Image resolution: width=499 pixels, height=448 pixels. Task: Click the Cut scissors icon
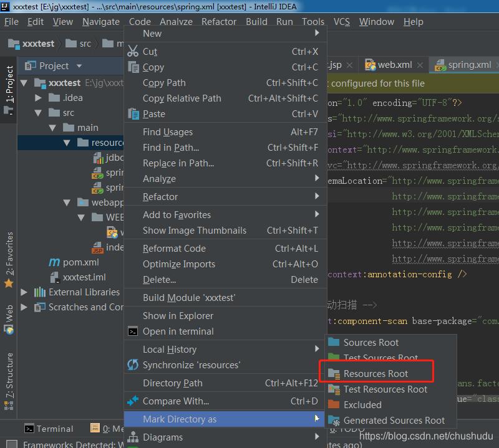133,51
